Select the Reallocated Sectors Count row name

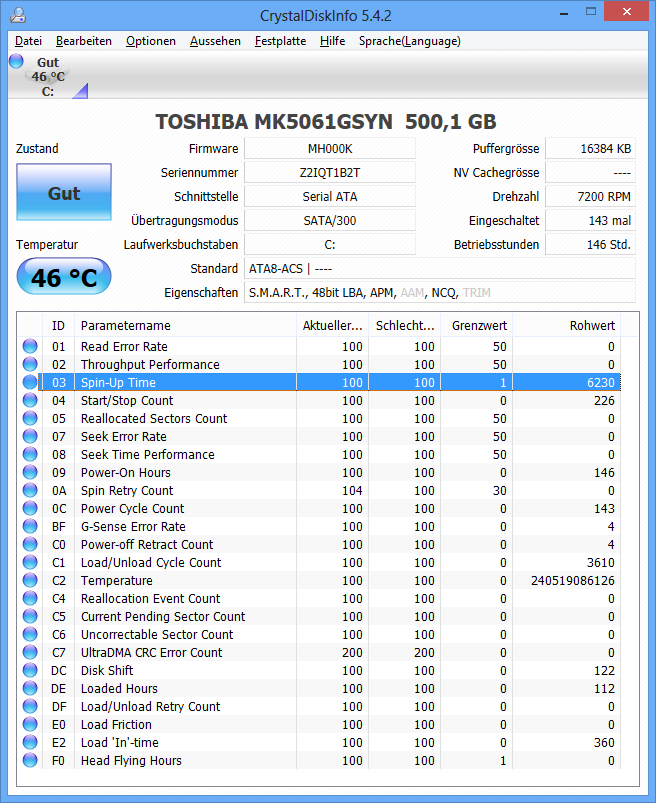(154, 418)
